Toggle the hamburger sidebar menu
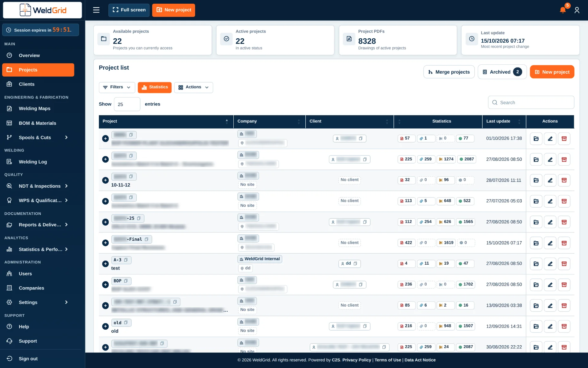The image size is (588, 368). click(x=96, y=10)
